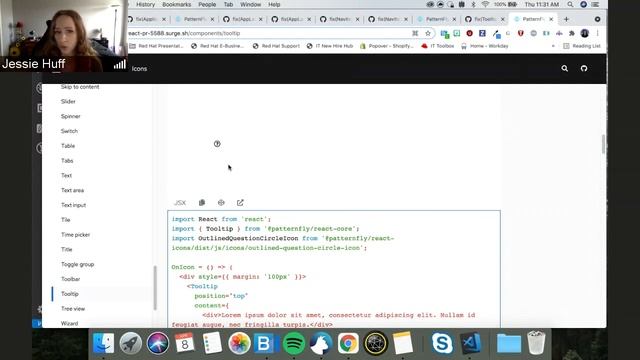Go to Text input component page
Screen dimensions: 640x360
(73, 205)
